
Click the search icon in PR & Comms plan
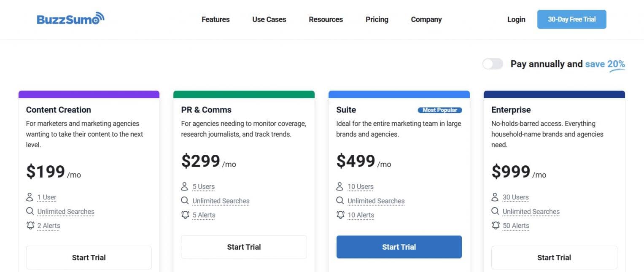[185, 201]
